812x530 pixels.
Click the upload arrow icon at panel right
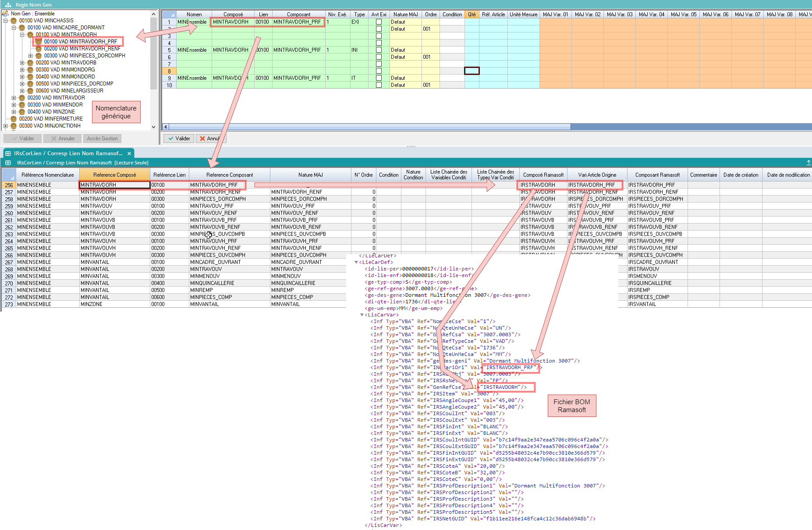coord(808,163)
